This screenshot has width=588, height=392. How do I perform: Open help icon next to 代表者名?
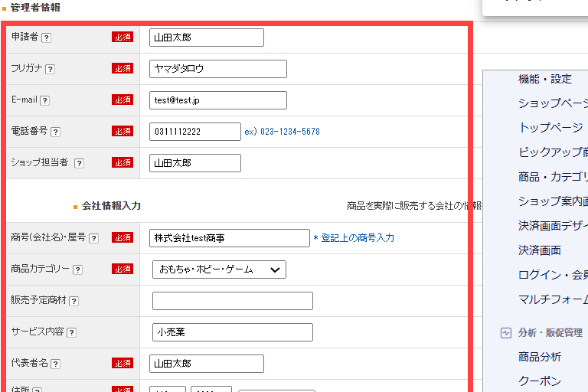55,364
